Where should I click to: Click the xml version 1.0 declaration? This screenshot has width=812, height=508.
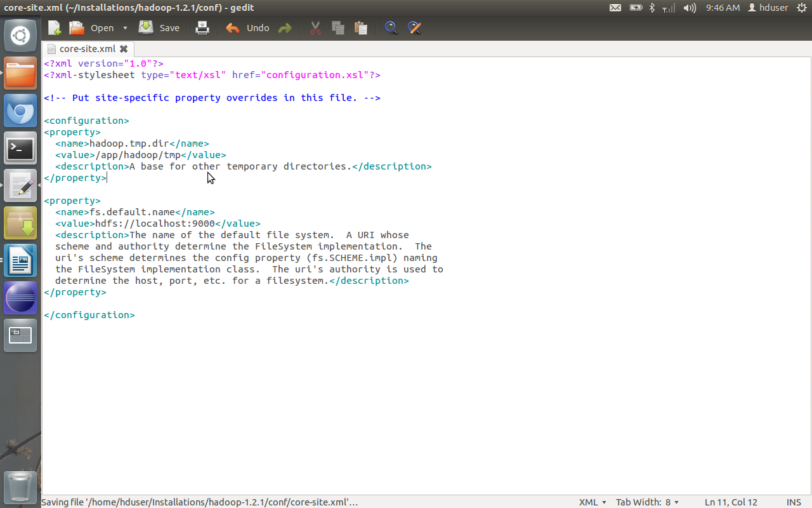click(103, 63)
